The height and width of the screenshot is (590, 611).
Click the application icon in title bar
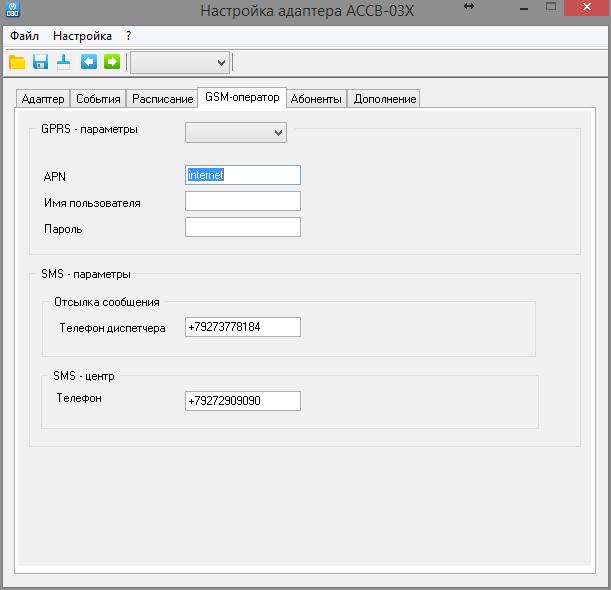[12, 9]
